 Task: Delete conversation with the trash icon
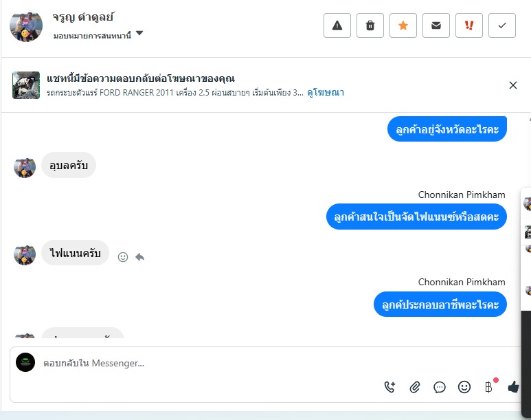click(370, 25)
